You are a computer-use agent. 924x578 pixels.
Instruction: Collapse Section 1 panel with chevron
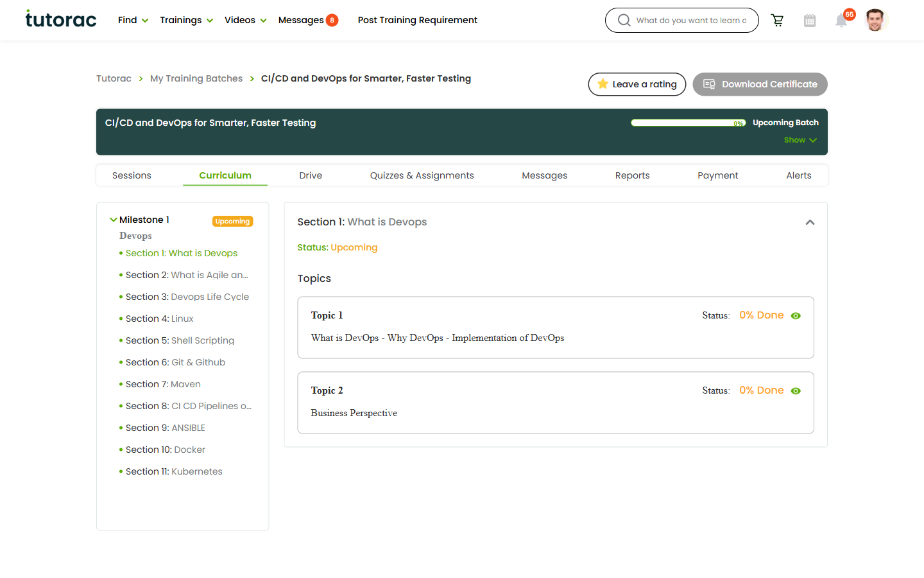pos(810,222)
